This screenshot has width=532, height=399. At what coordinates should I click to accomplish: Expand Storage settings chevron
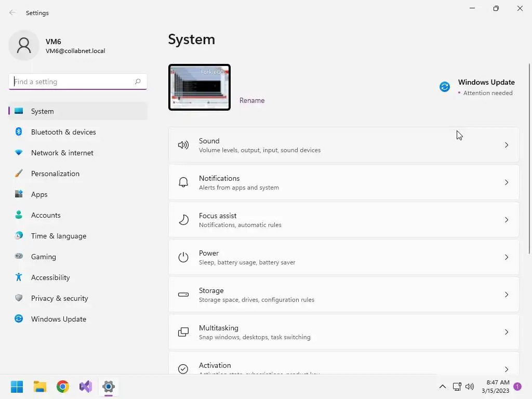506,295
